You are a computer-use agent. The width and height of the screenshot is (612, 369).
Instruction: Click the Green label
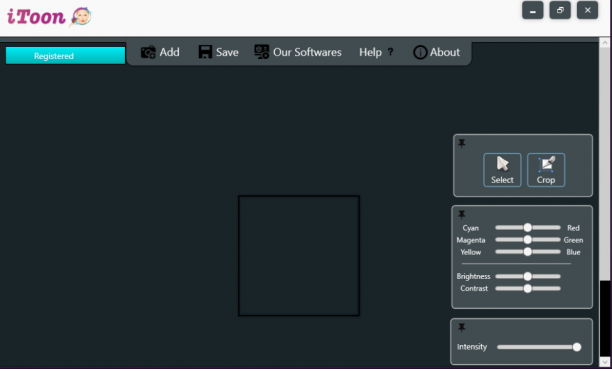click(x=573, y=240)
